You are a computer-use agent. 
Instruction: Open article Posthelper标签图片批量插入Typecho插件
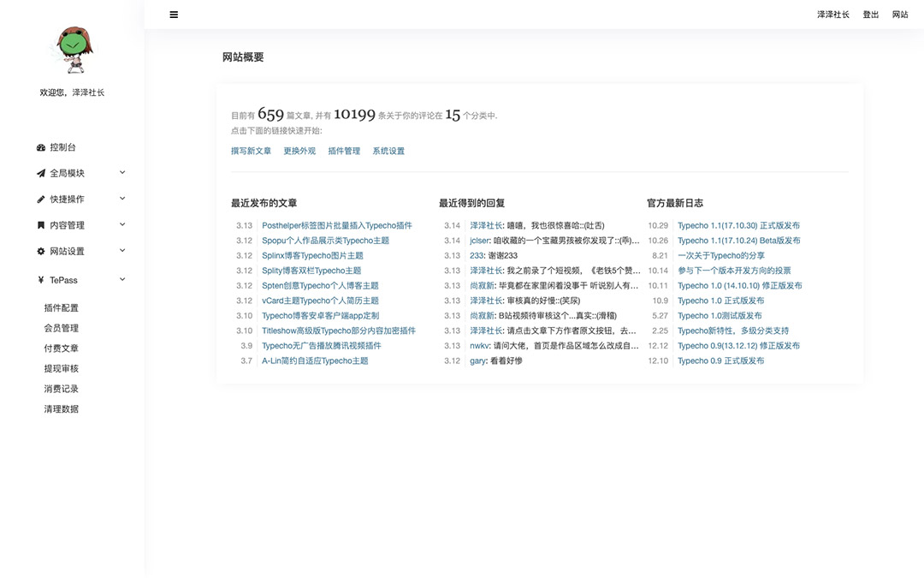click(336, 226)
